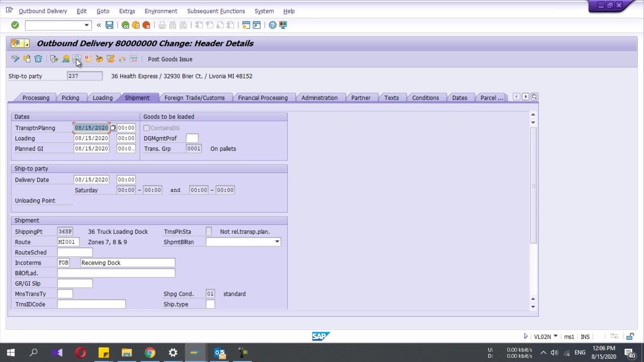Switch to the Foreign Trade/Customs tab
This screenshot has height=362, width=644.
pyautogui.click(x=194, y=98)
